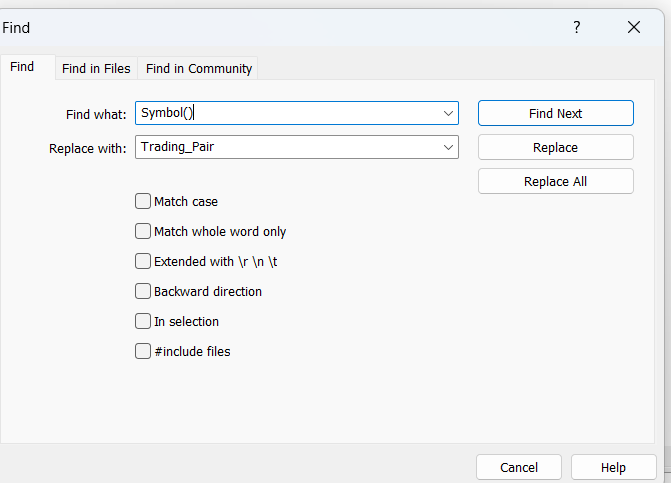Close the Find dialog window
This screenshot has width=671, height=483.
pos(634,28)
